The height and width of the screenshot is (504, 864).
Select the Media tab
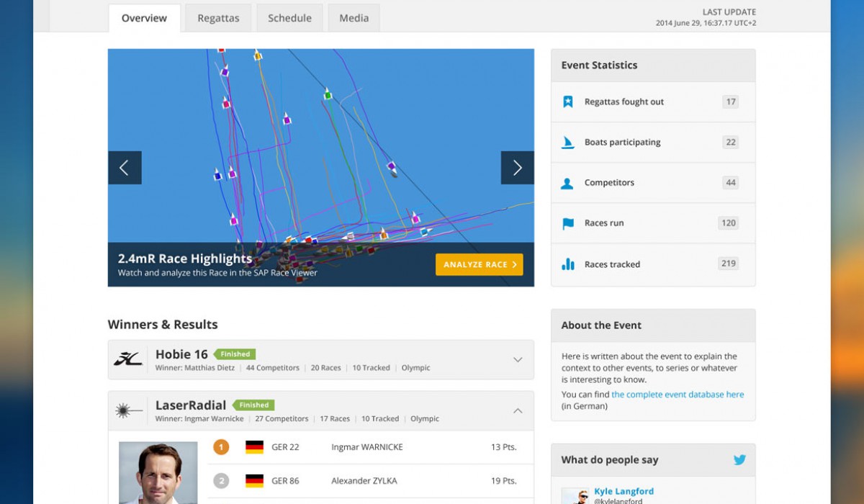354,18
